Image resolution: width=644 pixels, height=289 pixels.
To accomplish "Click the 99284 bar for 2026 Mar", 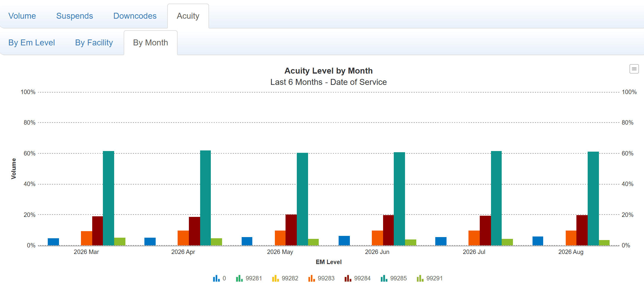I will click(98, 231).
